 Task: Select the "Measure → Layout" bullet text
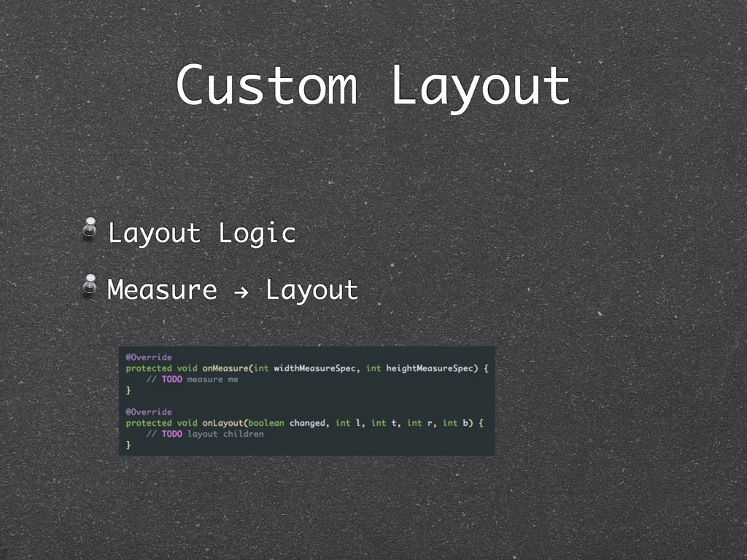(x=233, y=289)
